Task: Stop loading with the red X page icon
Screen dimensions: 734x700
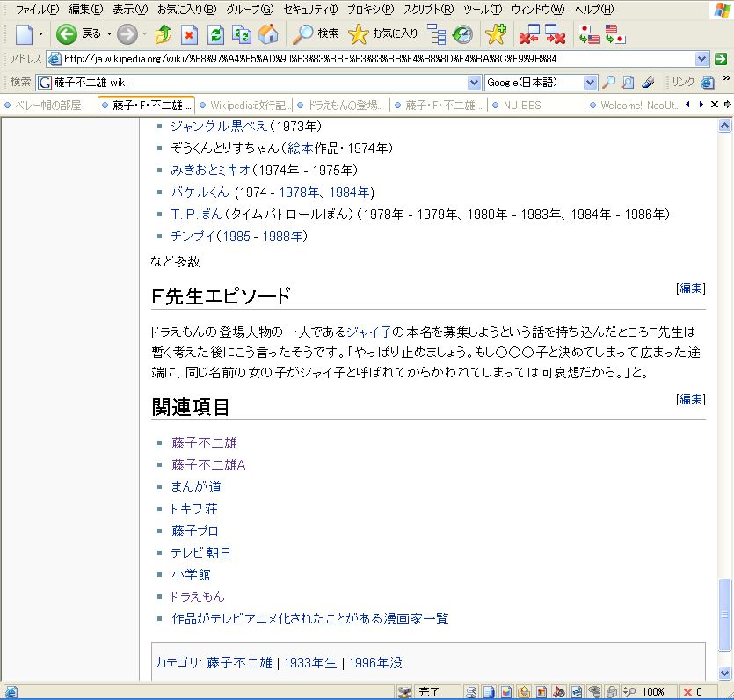Action: point(189,34)
